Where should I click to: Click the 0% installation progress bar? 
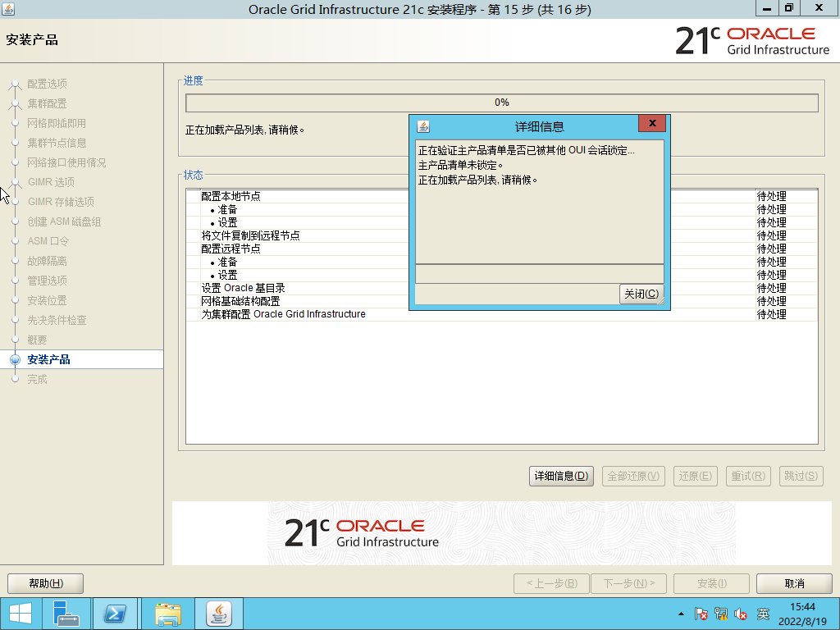click(501, 103)
